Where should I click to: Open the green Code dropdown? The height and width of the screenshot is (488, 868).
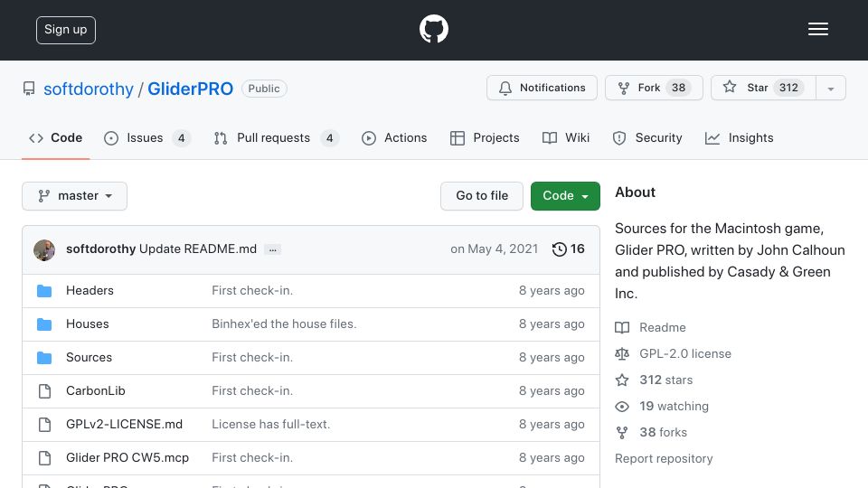565,196
